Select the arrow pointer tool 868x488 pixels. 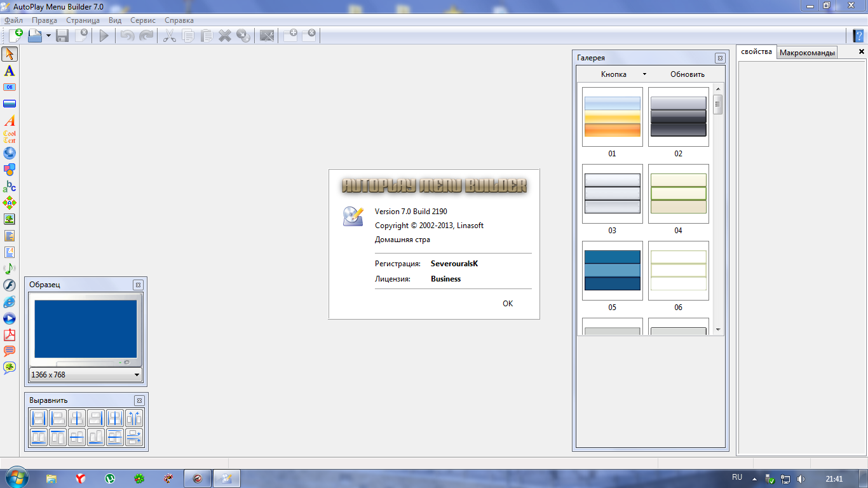pyautogui.click(x=10, y=54)
